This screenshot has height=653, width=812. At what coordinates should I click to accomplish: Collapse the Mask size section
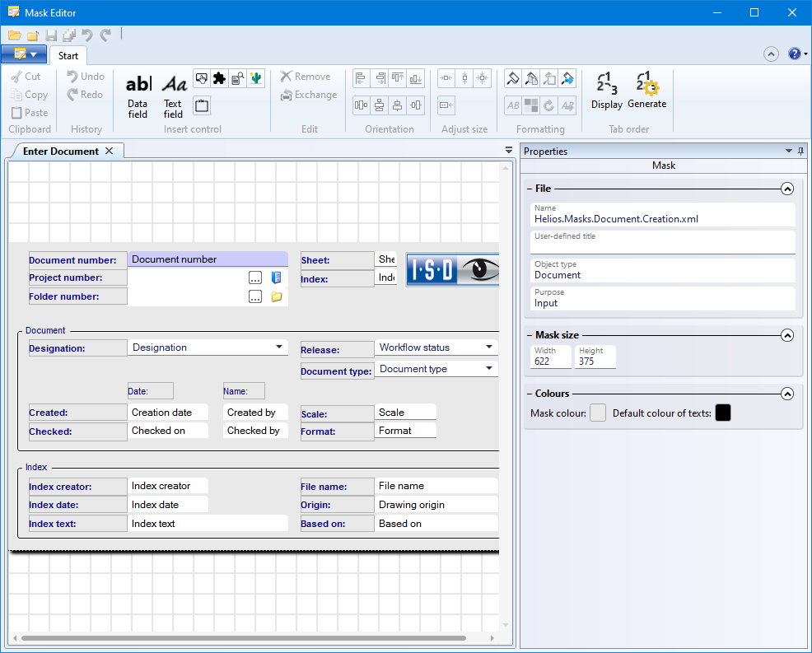[x=787, y=335]
